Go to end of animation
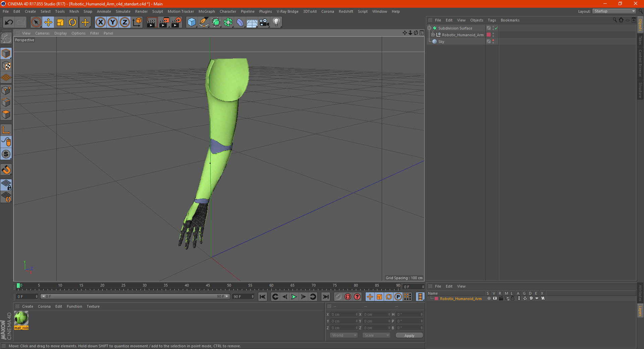 point(326,297)
